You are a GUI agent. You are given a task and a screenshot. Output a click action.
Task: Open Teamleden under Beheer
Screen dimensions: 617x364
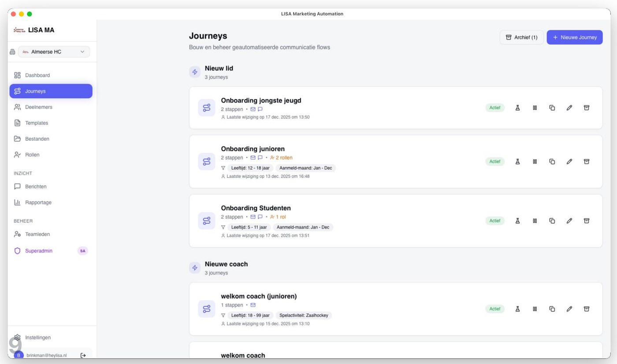(x=51, y=234)
